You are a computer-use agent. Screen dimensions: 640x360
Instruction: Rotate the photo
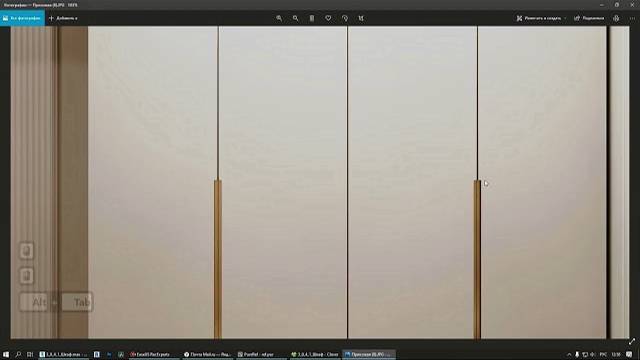click(345, 18)
